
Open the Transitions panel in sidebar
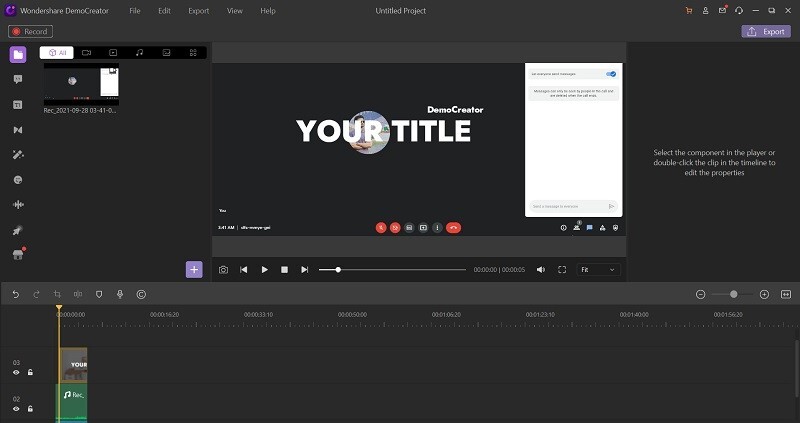tap(18, 130)
